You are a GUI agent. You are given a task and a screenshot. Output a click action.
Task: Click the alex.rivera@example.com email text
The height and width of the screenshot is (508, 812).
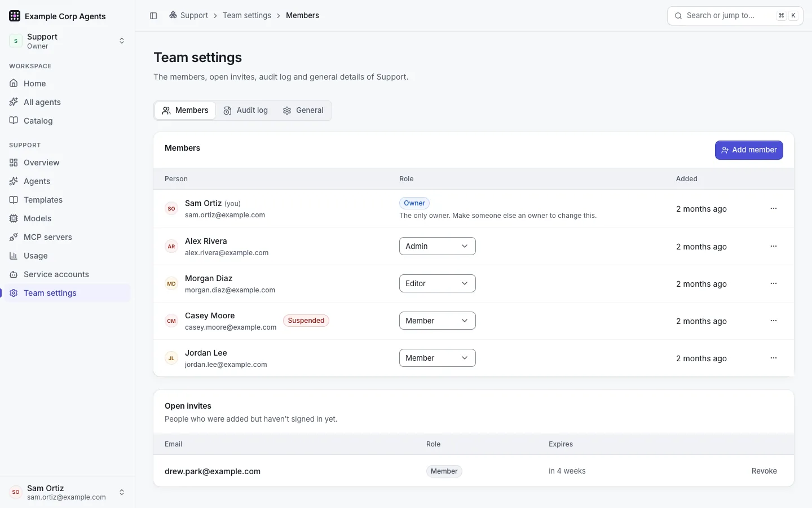point(227,253)
